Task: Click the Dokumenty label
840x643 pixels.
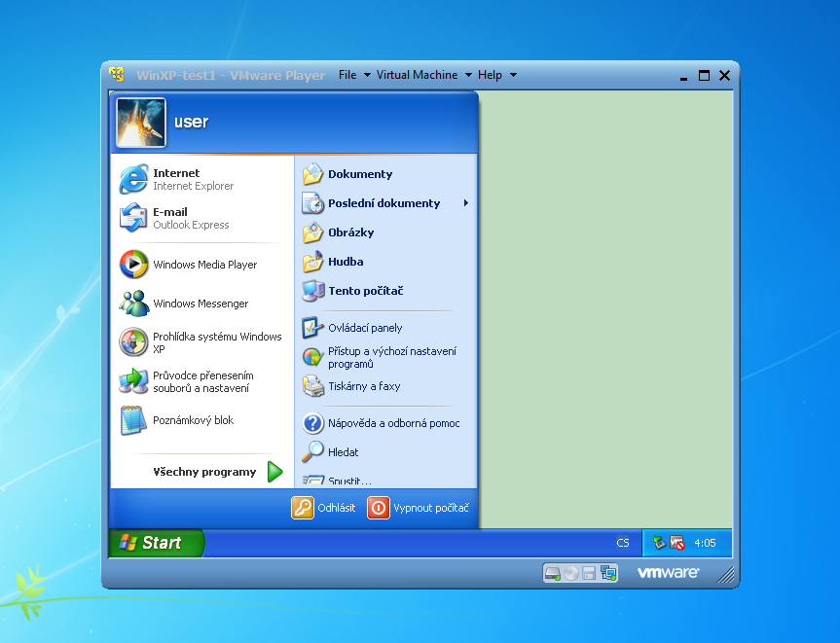Action: [x=360, y=174]
